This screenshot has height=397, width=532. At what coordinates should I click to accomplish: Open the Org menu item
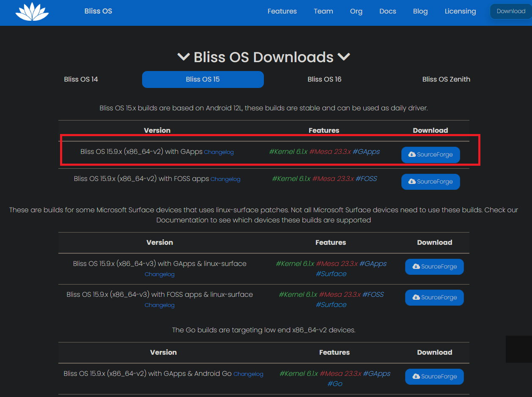pyautogui.click(x=356, y=11)
